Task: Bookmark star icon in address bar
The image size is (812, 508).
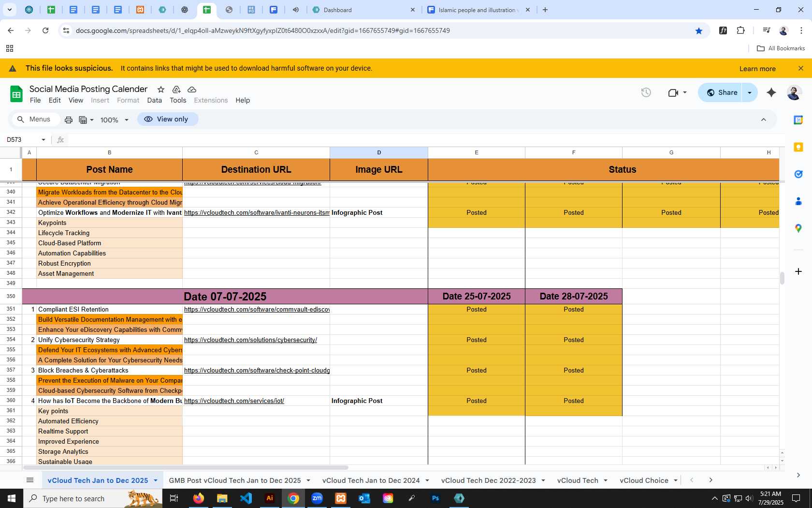Action: pos(698,30)
